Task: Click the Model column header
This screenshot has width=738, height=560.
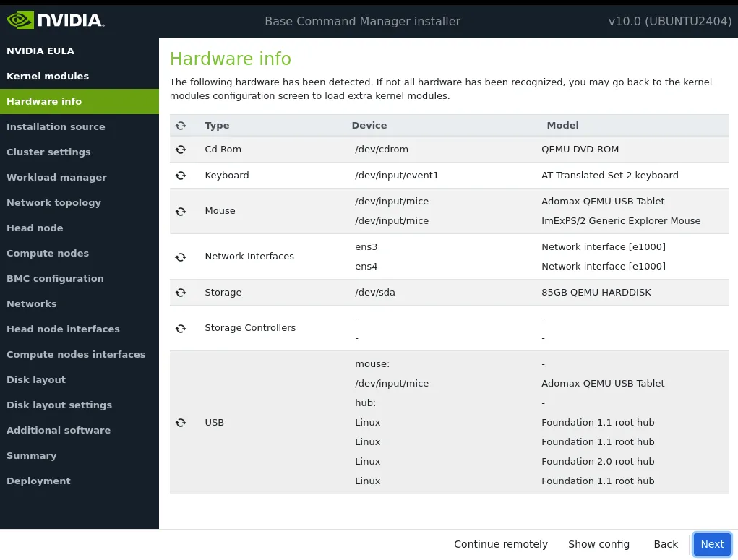Action: 562,126
